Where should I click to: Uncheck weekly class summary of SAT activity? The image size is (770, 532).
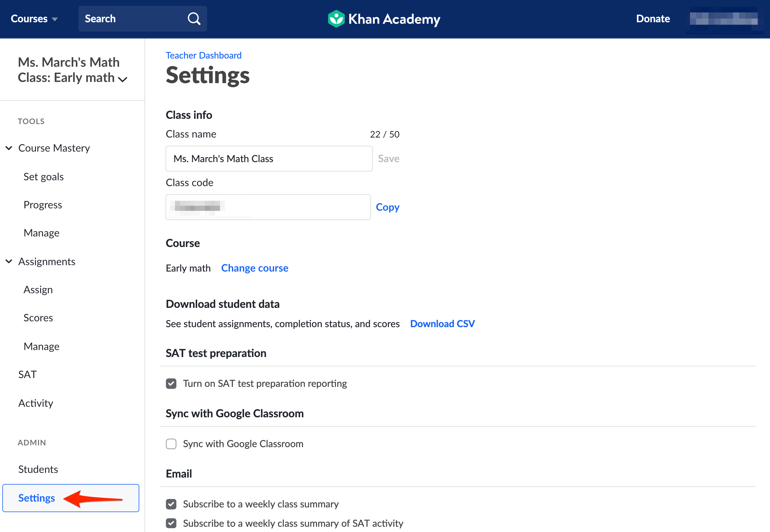[x=171, y=523]
